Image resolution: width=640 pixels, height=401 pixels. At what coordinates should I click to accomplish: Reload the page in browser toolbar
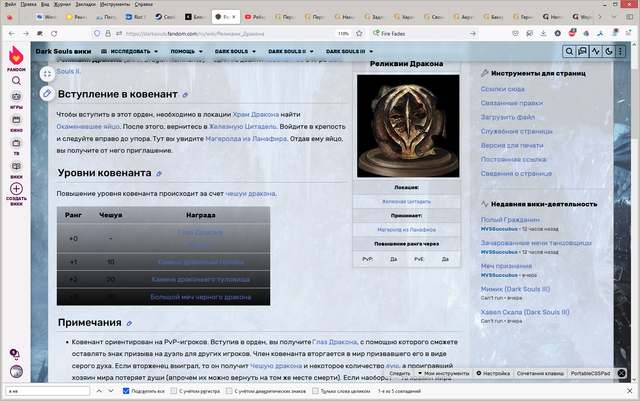(x=54, y=33)
